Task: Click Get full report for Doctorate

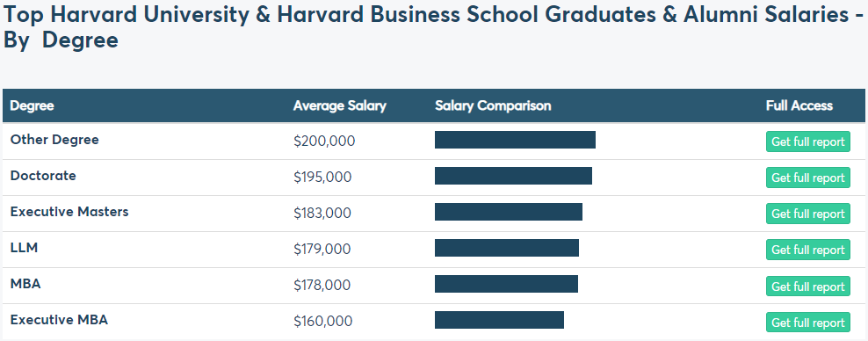Action: click(807, 178)
